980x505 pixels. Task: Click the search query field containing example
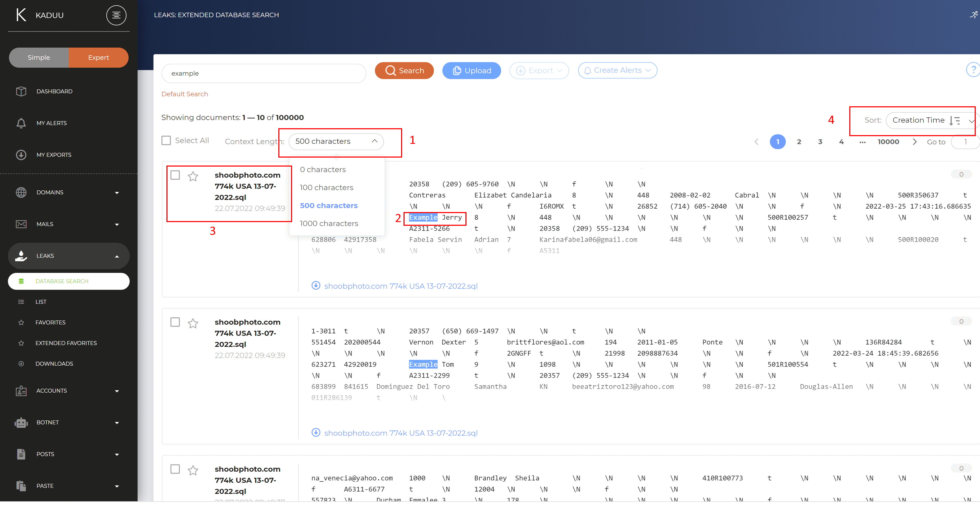264,73
